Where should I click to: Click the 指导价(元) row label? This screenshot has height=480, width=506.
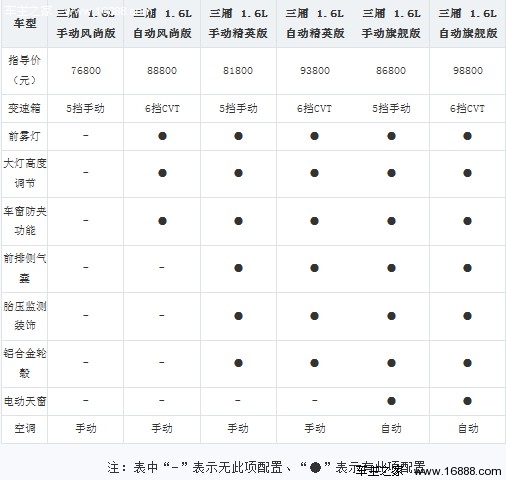point(24,70)
